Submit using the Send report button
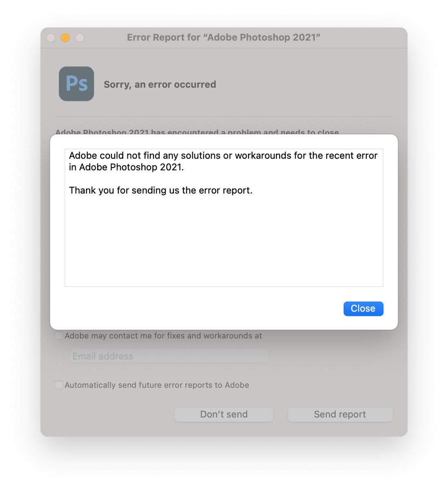The image size is (448, 490). 340,414
